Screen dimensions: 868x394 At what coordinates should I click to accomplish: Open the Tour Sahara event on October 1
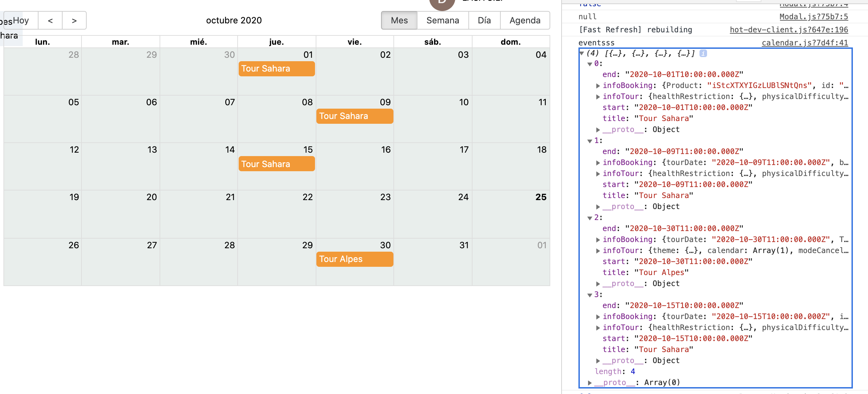click(276, 68)
